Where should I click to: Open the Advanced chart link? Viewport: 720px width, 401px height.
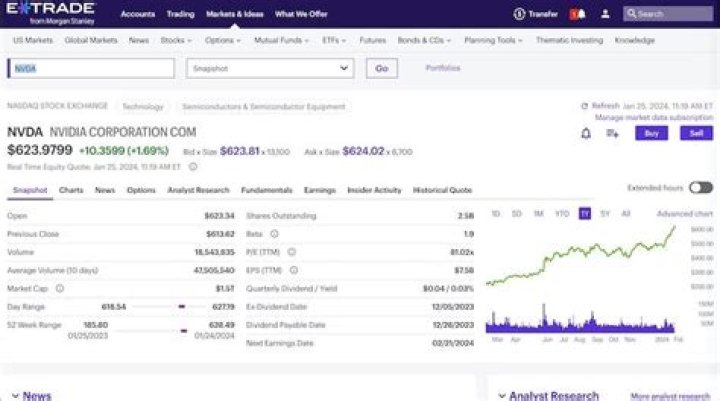point(684,214)
